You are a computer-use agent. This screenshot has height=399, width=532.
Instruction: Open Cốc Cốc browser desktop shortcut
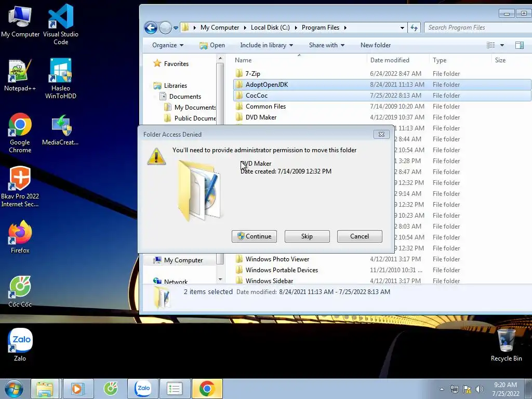[x=20, y=291]
